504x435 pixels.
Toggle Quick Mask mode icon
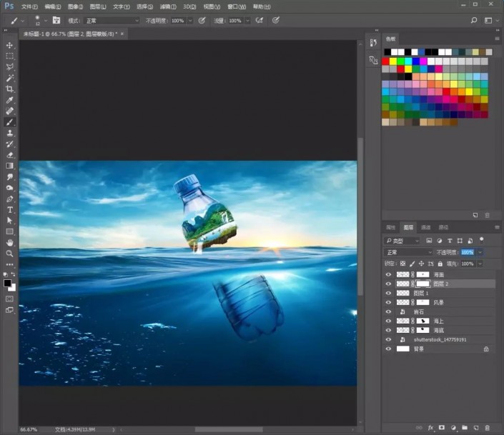click(9, 299)
